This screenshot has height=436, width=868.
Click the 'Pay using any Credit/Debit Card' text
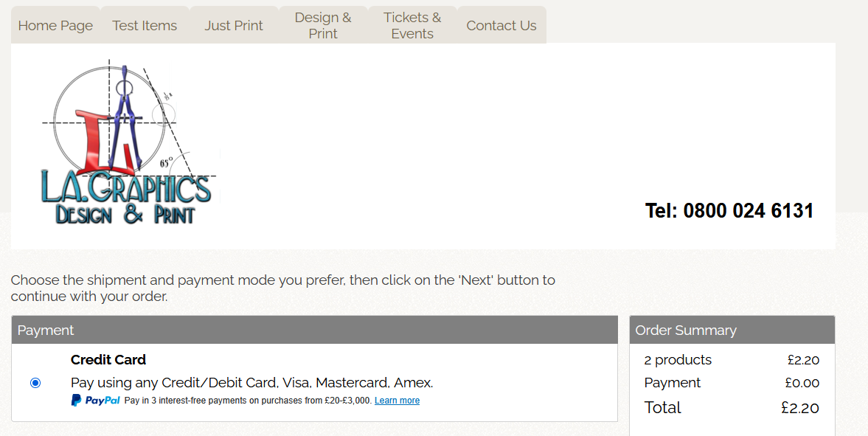(251, 383)
